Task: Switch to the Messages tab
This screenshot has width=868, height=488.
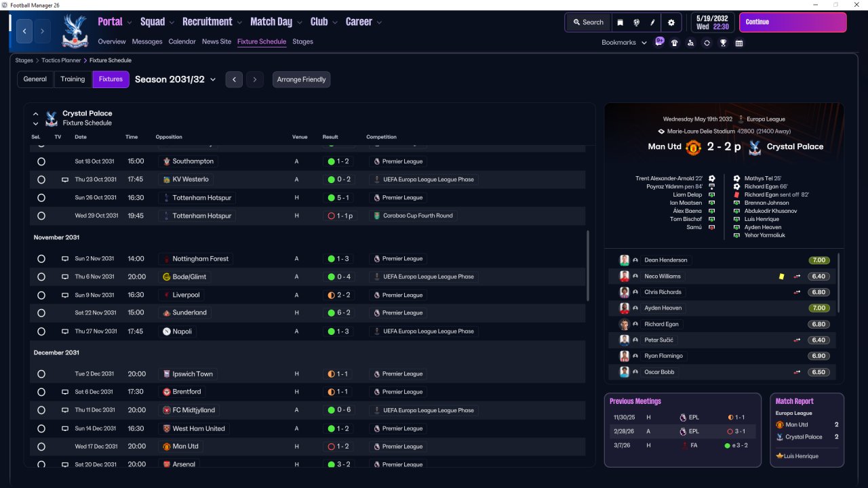Action: coord(147,42)
